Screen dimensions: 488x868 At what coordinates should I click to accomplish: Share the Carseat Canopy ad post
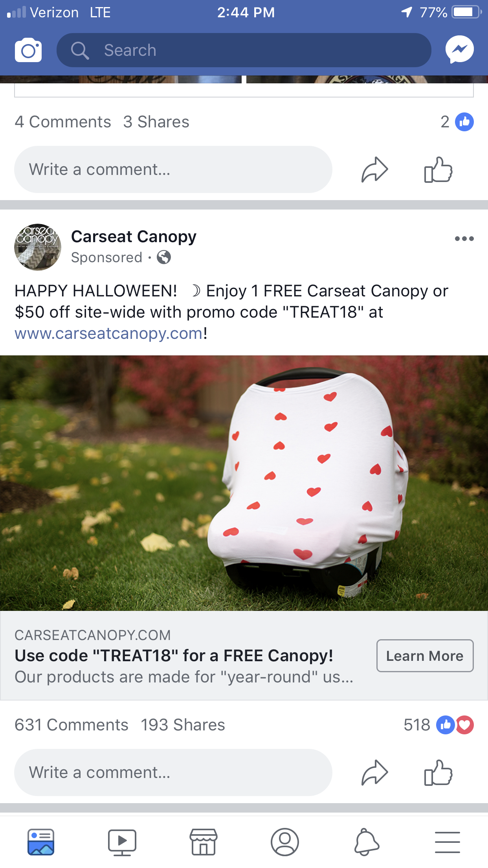pyautogui.click(x=374, y=773)
